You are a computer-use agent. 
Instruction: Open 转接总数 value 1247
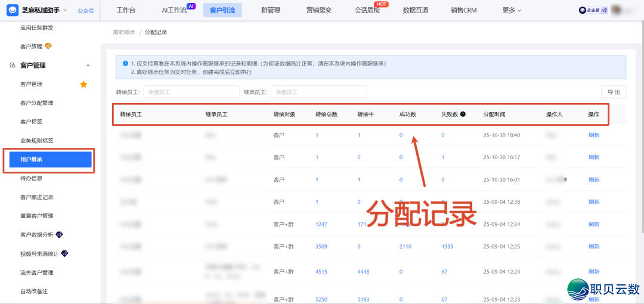(x=321, y=224)
